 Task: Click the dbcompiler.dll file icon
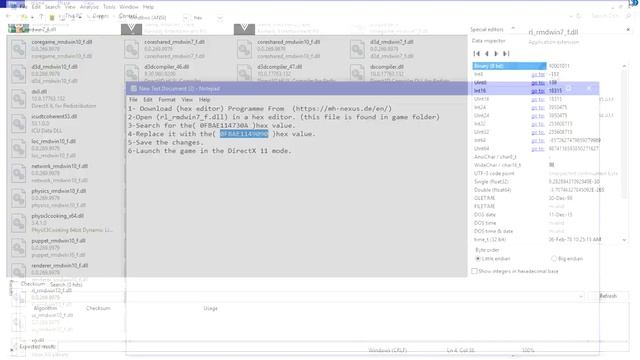pyautogui.click(x=357, y=73)
